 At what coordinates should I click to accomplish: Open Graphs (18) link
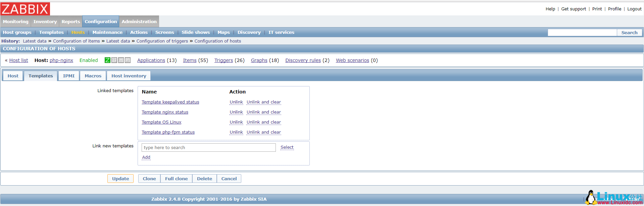pos(259,60)
